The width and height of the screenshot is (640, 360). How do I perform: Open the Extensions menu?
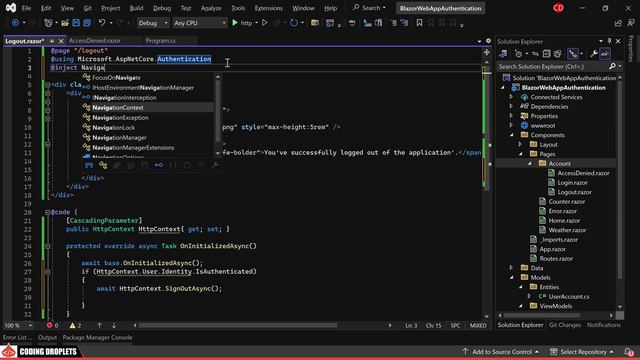click(x=268, y=8)
